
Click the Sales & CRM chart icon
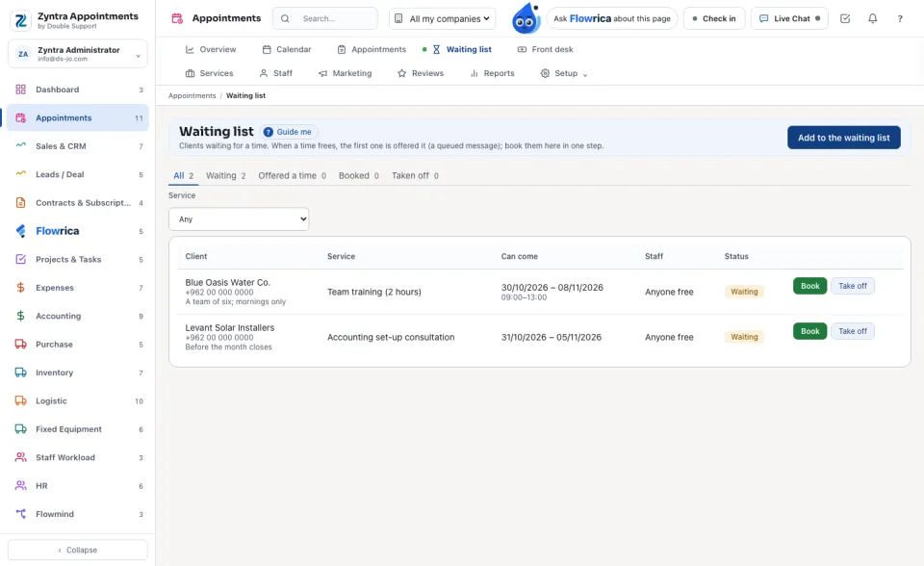click(x=20, y=146)
